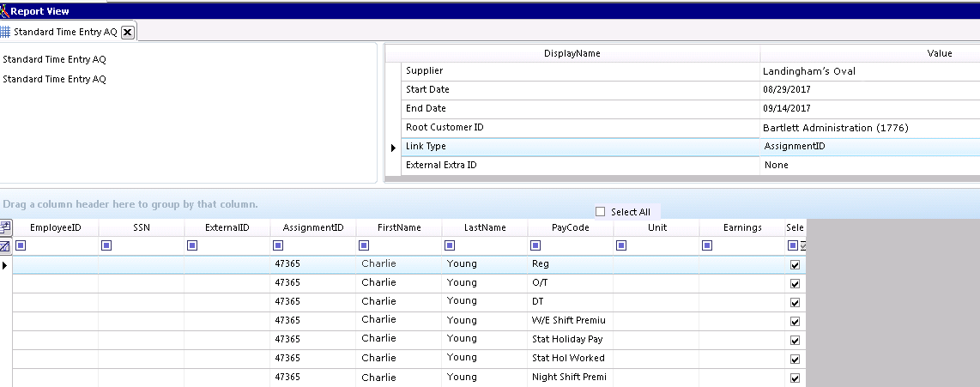Click the grid icon on Standard Time Entry AQ tab
The width and height of the screenshot is (980, 387).
tap(6, 32)
